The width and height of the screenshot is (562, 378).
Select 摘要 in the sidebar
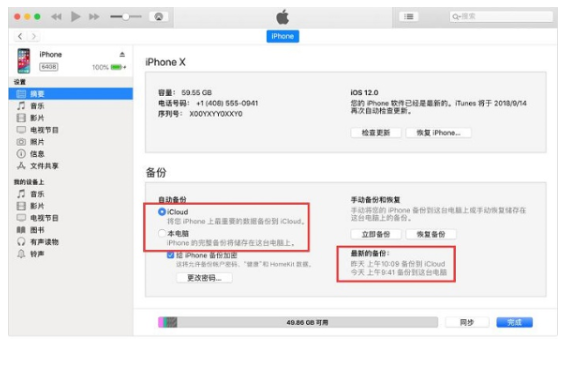tap(71, 94)
